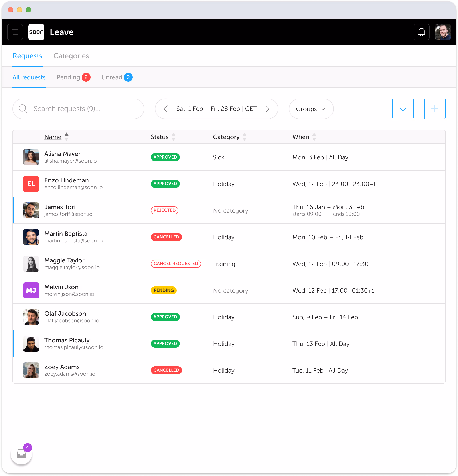Switch to the Categories tab

pos(71,56)
